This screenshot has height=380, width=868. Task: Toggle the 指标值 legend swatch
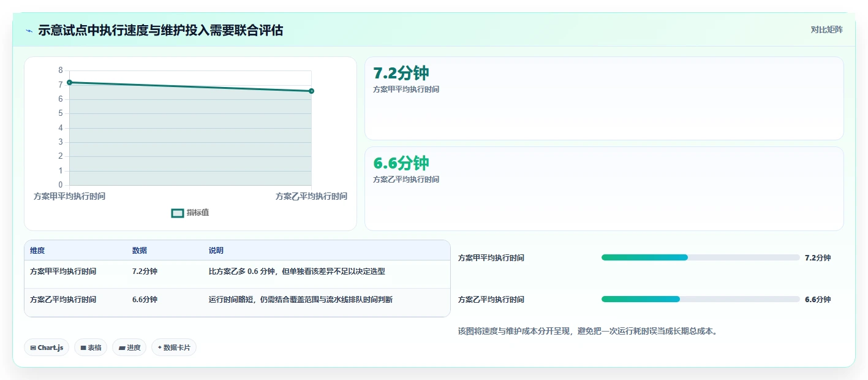click(178, 213)
